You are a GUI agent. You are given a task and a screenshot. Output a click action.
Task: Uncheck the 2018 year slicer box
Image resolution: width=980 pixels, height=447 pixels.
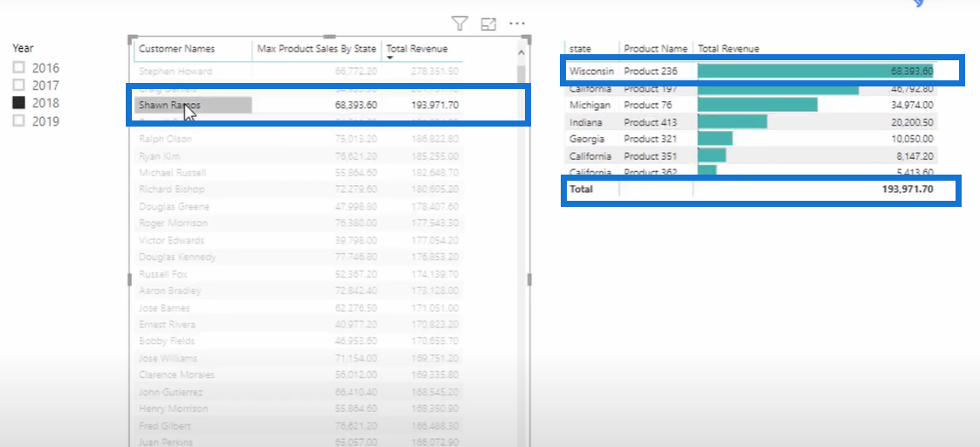click(18, 103)
